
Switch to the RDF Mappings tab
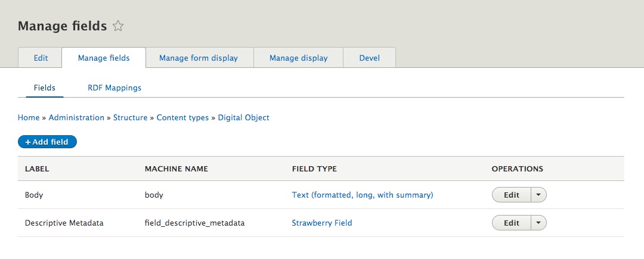(x=114, y=88)
